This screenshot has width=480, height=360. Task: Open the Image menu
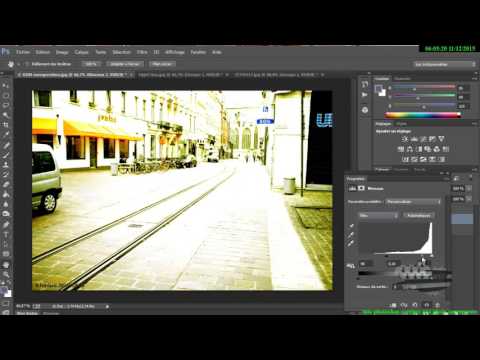point(62,52)
